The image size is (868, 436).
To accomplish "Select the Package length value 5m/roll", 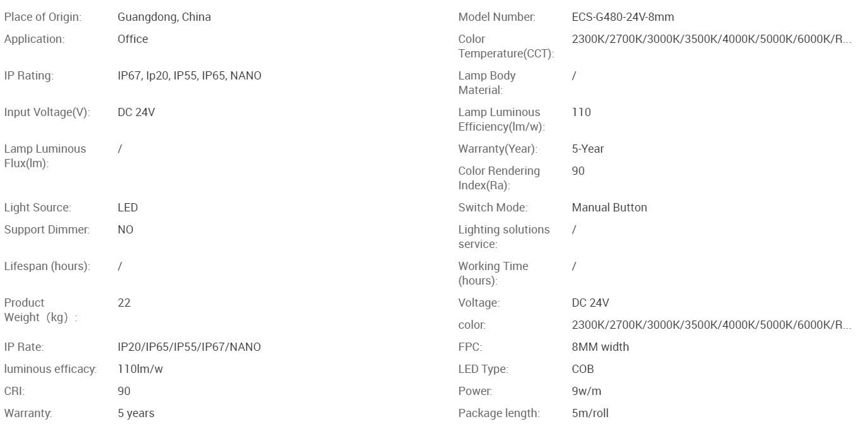I will coord(590,413).
